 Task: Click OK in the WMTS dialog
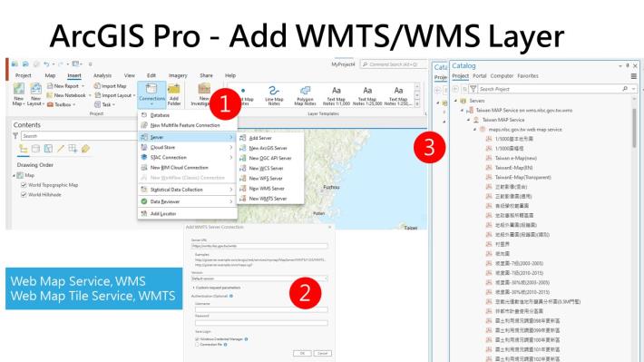click(x=302, y=353)
